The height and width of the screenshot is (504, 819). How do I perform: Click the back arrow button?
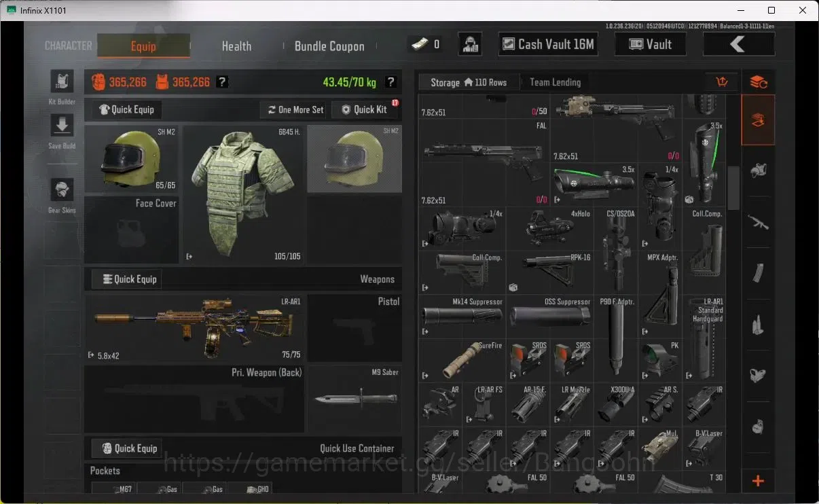[x=739, y=44]
